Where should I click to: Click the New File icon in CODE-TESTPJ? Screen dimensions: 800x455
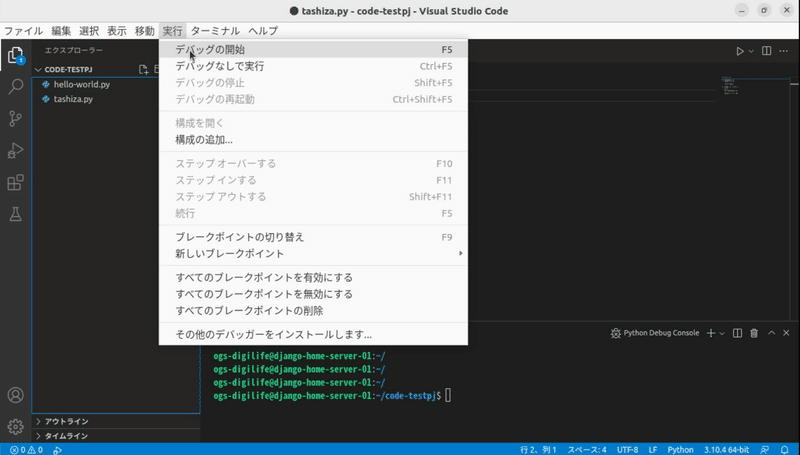coord(143,69)
